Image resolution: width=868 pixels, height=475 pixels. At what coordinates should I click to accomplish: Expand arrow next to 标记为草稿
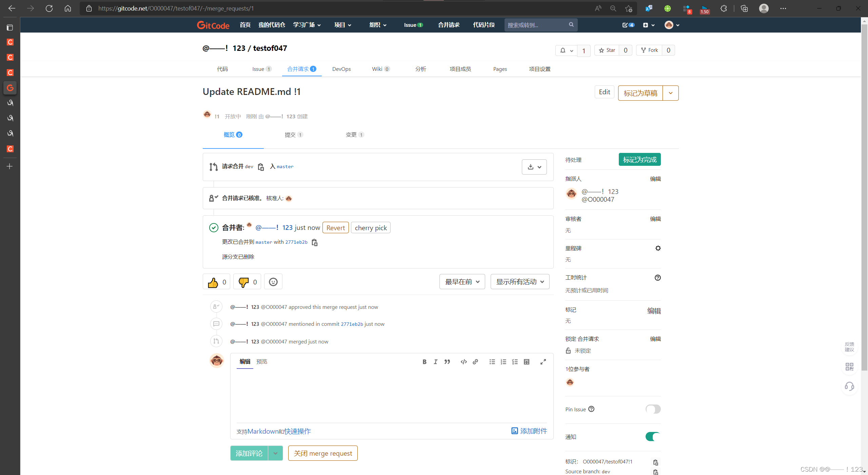coord(670,93)
